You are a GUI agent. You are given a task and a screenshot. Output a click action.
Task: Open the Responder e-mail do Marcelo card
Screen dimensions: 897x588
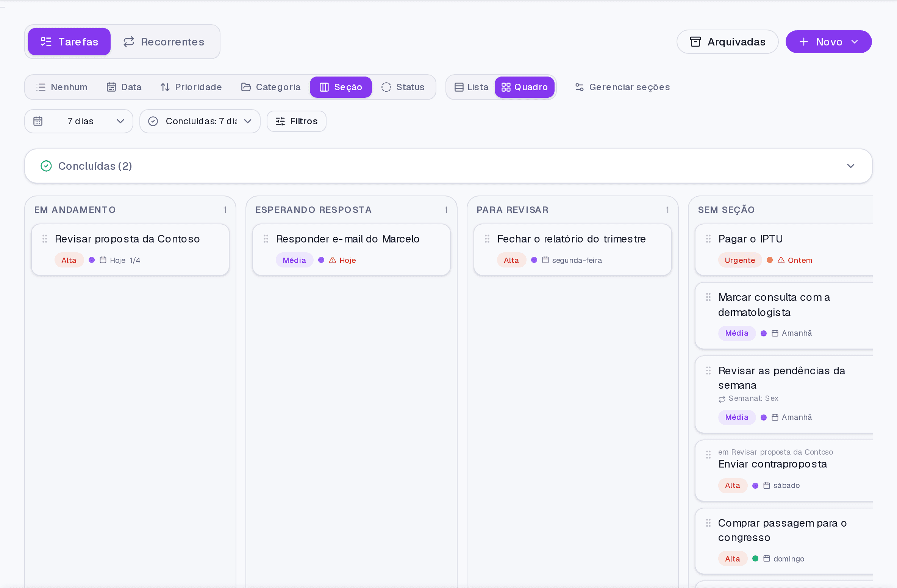(x=352, y=250)
